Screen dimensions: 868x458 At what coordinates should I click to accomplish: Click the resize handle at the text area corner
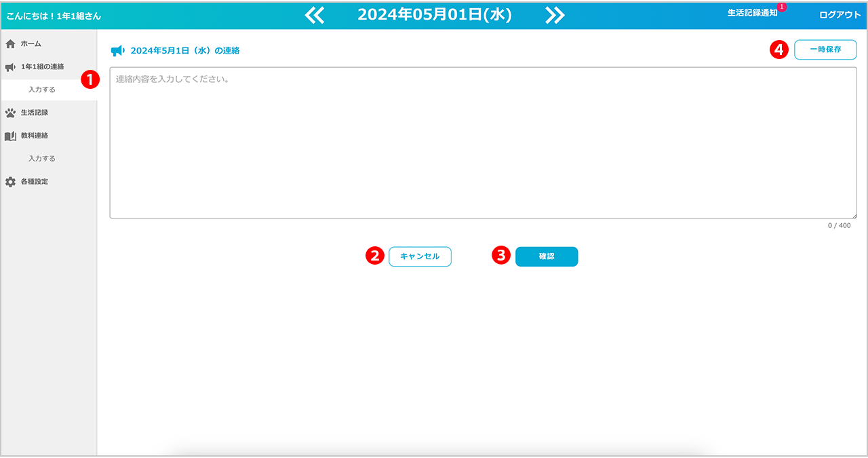pyautogui.click(x=854, y=215)
